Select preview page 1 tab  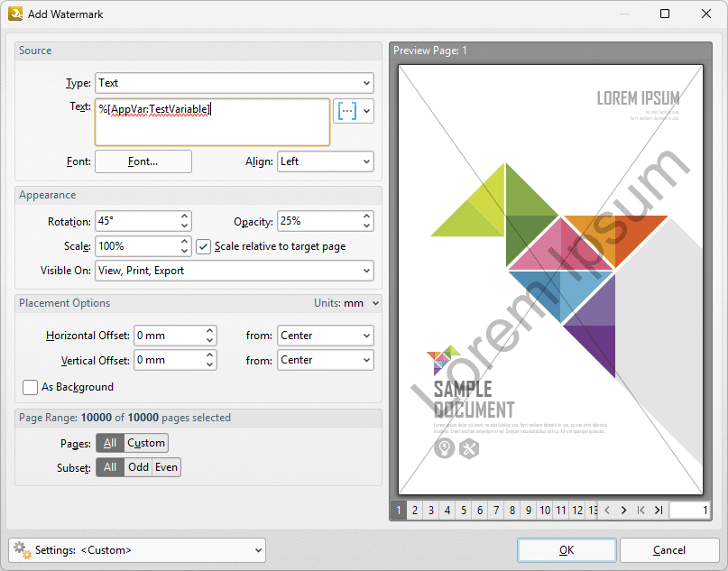point(399,511)
